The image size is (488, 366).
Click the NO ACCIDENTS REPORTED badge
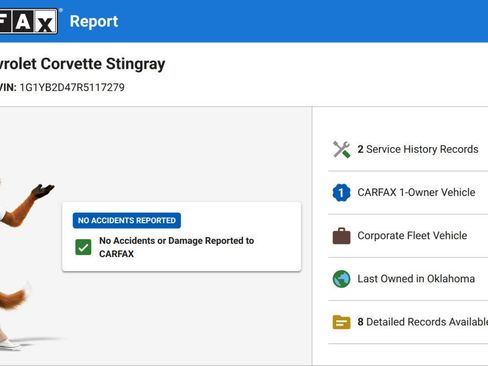pos(127,220)
